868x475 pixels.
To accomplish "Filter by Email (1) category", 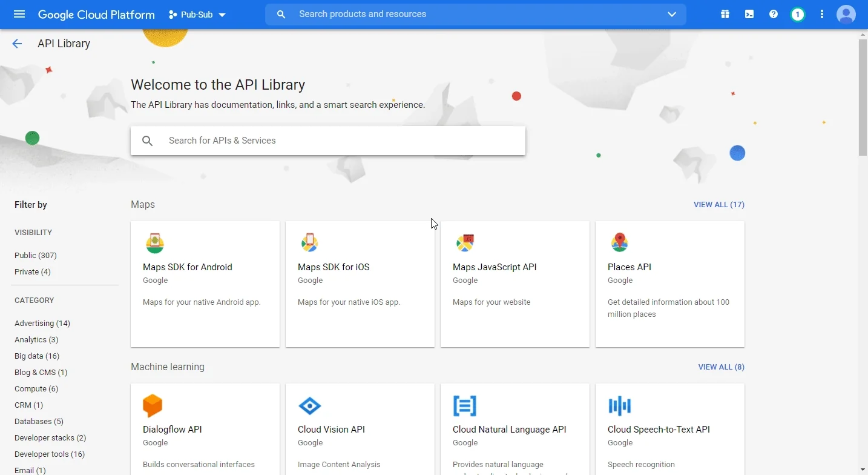I will point(30,470).
